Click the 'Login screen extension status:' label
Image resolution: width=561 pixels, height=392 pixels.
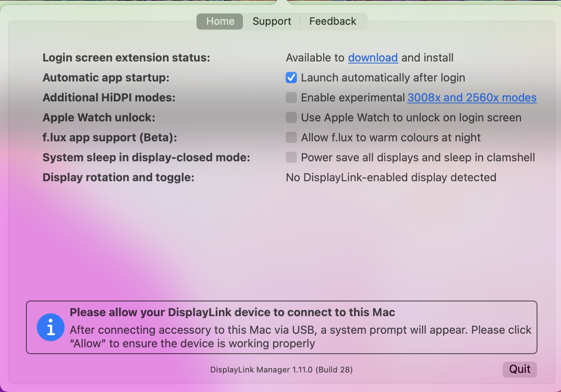126,58
